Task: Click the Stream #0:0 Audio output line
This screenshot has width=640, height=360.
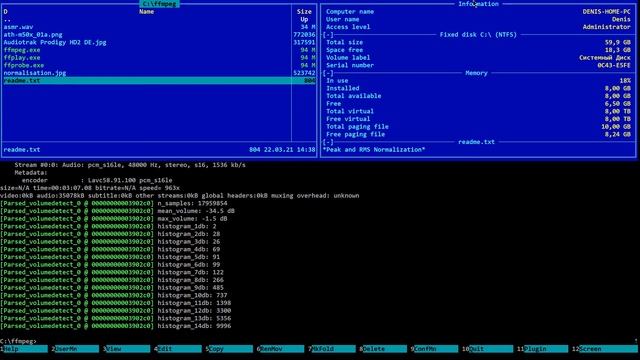Action: click(x=130, y=165)
